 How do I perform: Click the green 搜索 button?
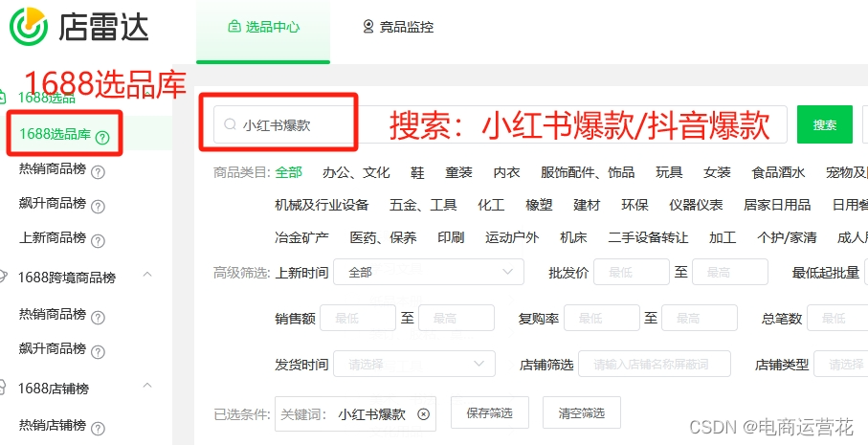824,124
